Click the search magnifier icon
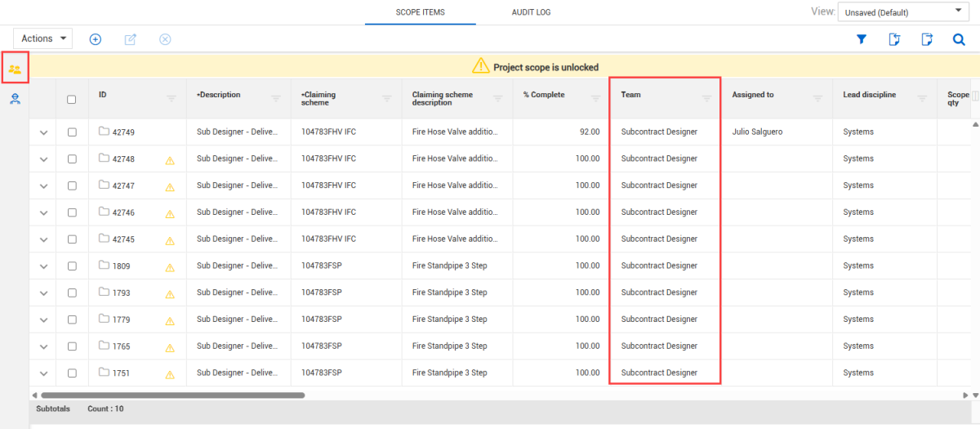Image resolution: width=980 pixels, height=429 pixels. [x=959, y=39]
